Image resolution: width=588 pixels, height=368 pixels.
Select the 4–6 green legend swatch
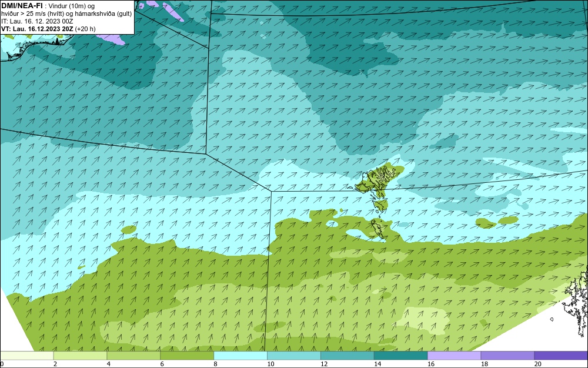133,356
